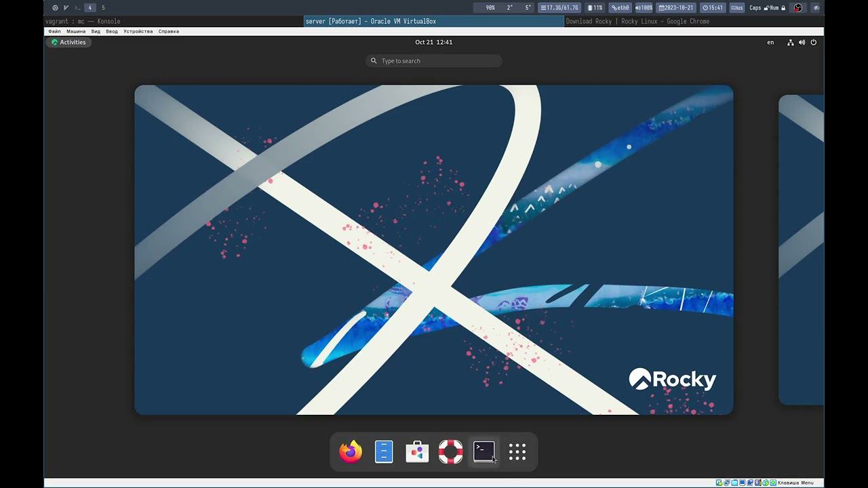Image resolution: width=868 pixels, height=488 pixels.
Task: Switch to Download Rocky Google Chrome window
Action: 694,21
